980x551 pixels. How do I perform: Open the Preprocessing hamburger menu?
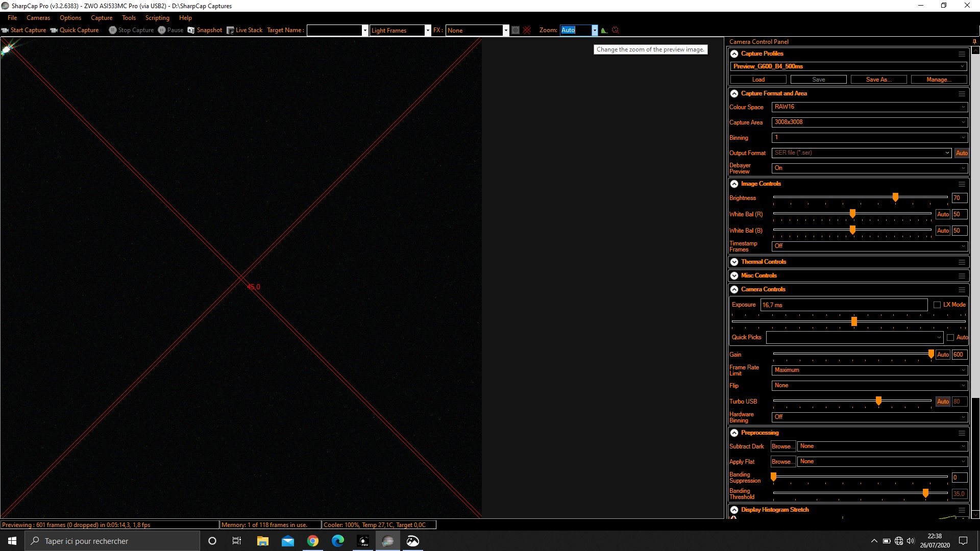(962, 433)
